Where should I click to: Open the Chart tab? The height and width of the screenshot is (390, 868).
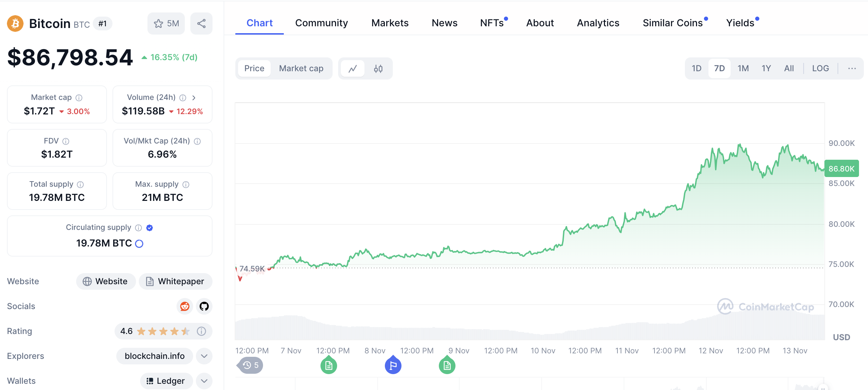[x=260, y=23]
